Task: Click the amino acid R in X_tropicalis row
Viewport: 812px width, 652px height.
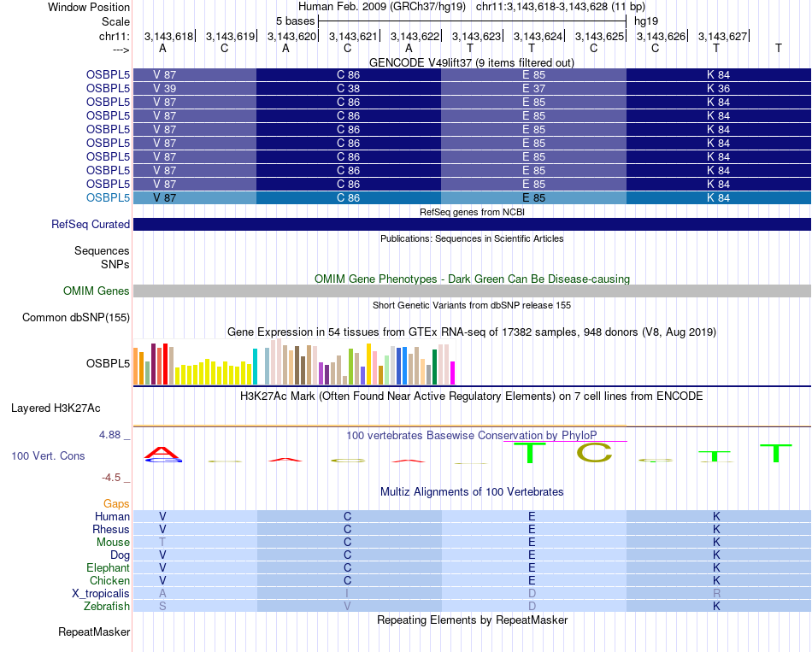Action: click(x=717, y=594)
